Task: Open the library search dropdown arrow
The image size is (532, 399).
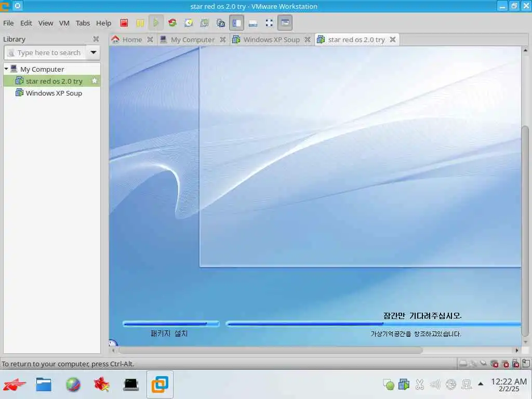Action: 94,52
